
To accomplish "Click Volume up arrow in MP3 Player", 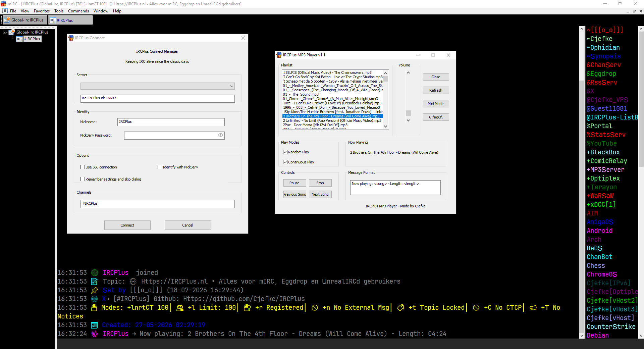I will [408, 73].
